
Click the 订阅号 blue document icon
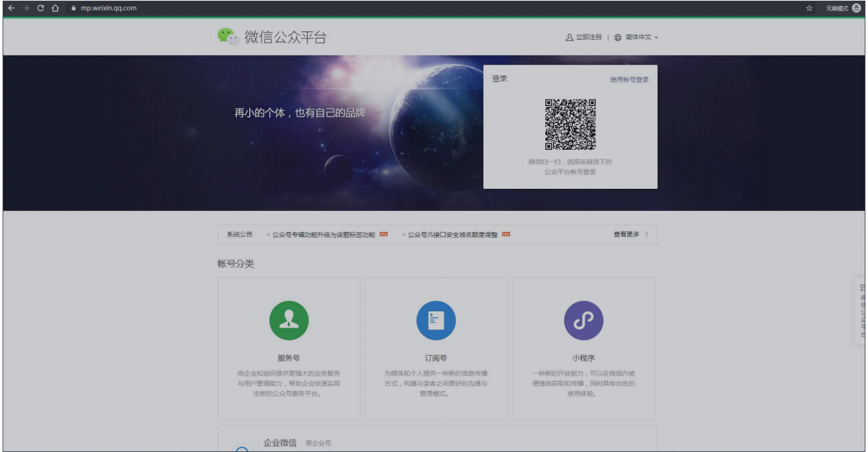436,321
